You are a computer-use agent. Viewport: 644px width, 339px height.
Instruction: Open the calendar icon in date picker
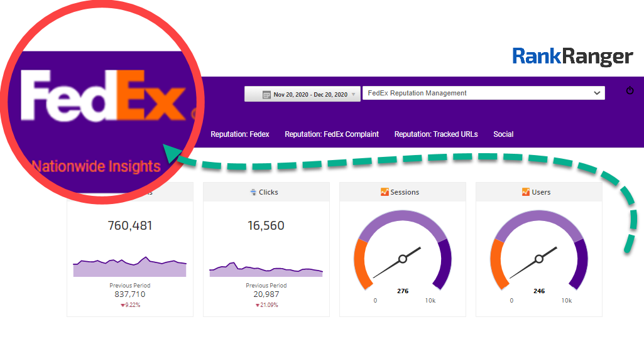[x=266, y=94]
